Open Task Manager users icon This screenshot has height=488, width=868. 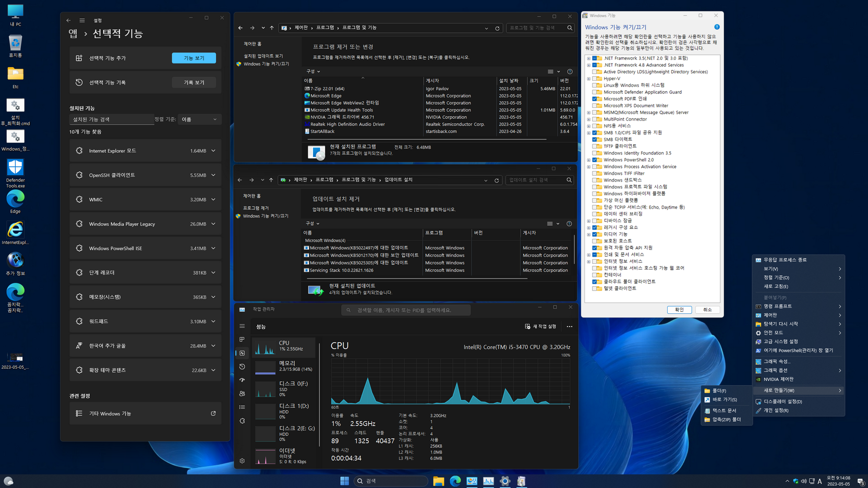242,394
